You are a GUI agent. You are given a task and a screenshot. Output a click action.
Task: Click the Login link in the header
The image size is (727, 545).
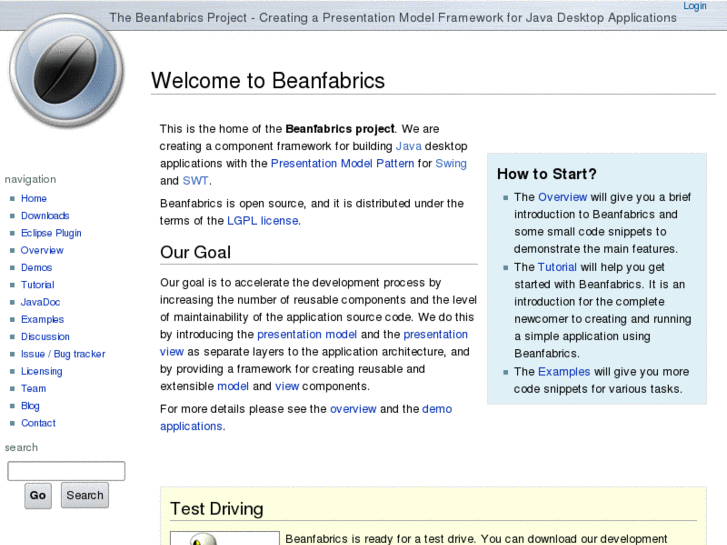click(695, 6)
